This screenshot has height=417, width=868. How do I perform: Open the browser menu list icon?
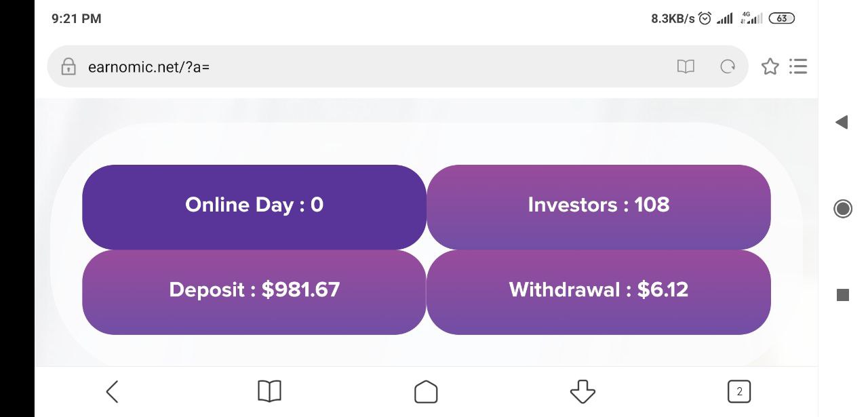tap(798, 66)
